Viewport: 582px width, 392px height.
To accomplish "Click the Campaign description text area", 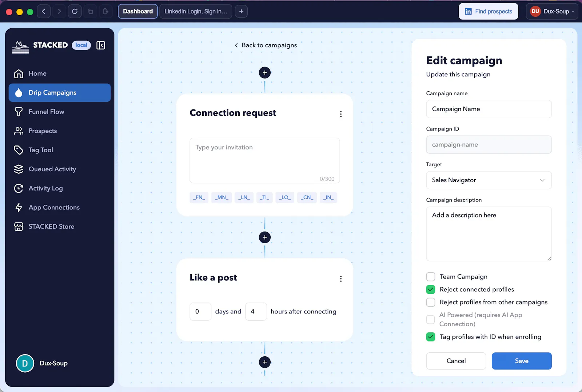I will (489, 234).
